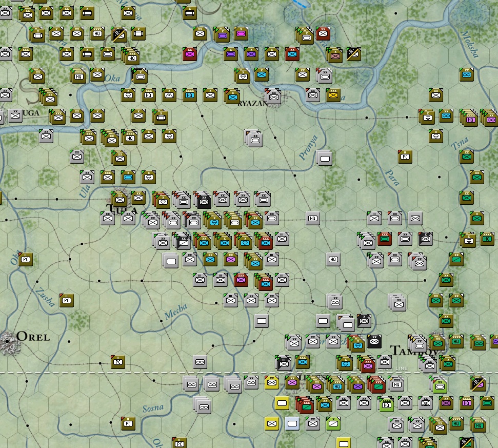Image resolution: width=498 pixels, height=448 pixels.
Task: Select the PC counter on the western Oka river
Action: [26, 259]
